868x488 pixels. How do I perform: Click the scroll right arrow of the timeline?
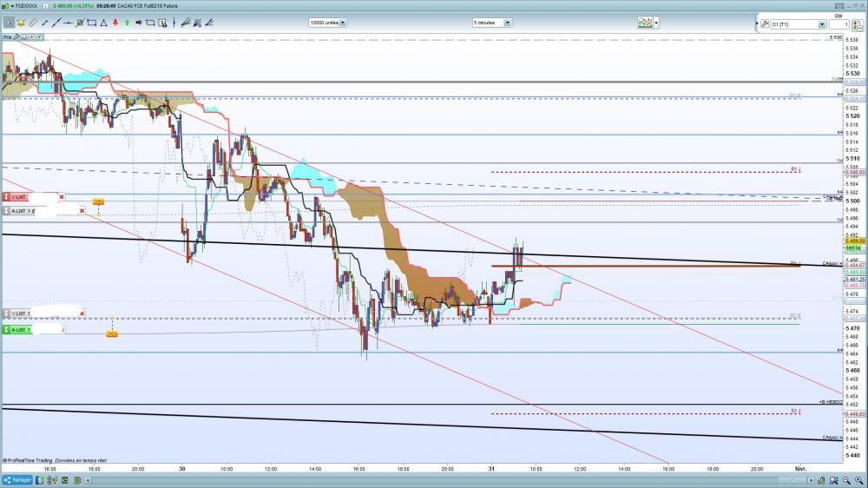811,480
